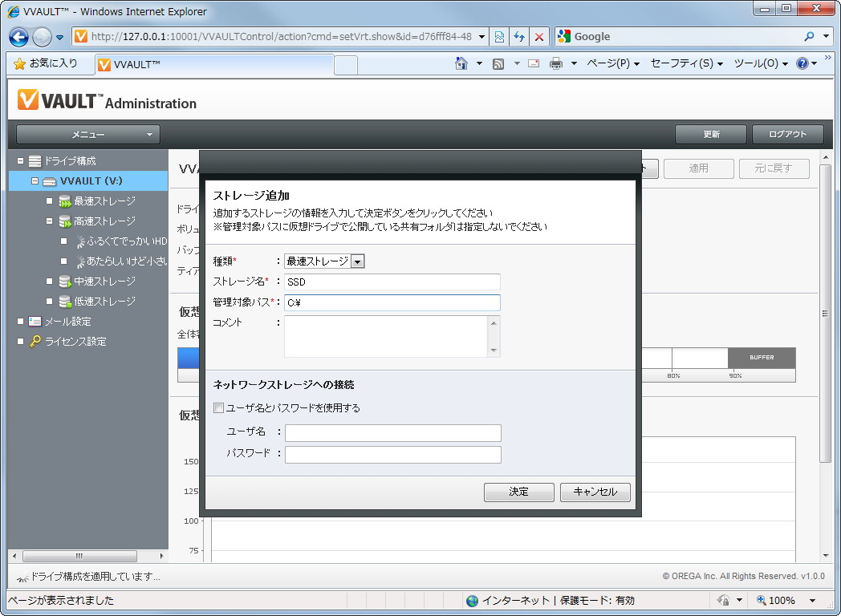Click the ユーザ名 input field
Screen dimensions: 841x616
coord(393,432)
